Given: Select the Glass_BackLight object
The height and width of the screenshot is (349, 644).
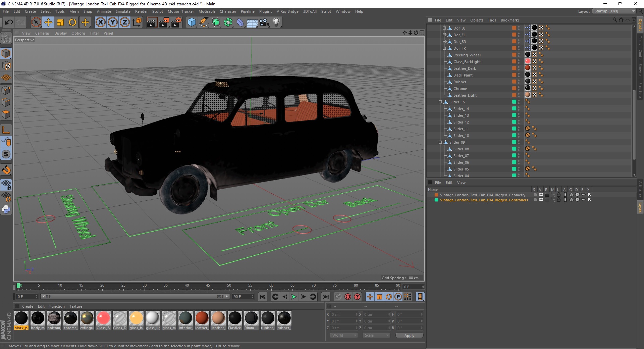Looking at the screenshot, I should (467, 62).
